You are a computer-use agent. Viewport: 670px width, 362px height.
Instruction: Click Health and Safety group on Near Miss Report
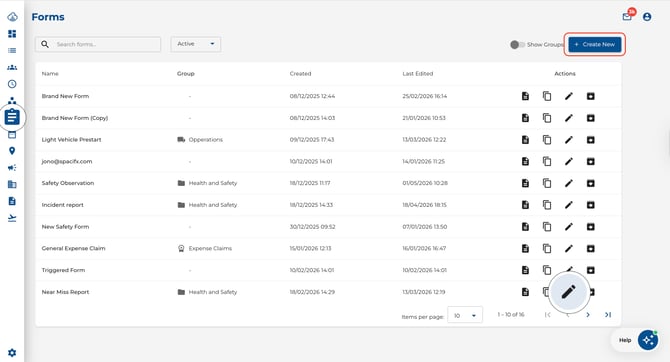pos(213,292)
